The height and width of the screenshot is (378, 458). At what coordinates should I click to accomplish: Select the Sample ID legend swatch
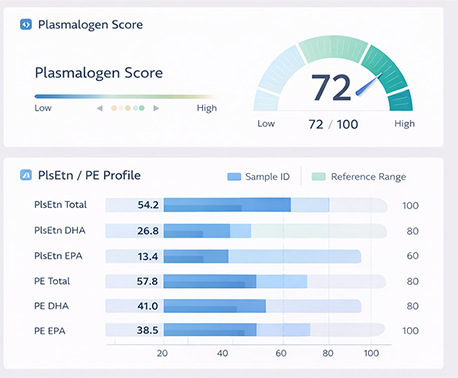234,177
